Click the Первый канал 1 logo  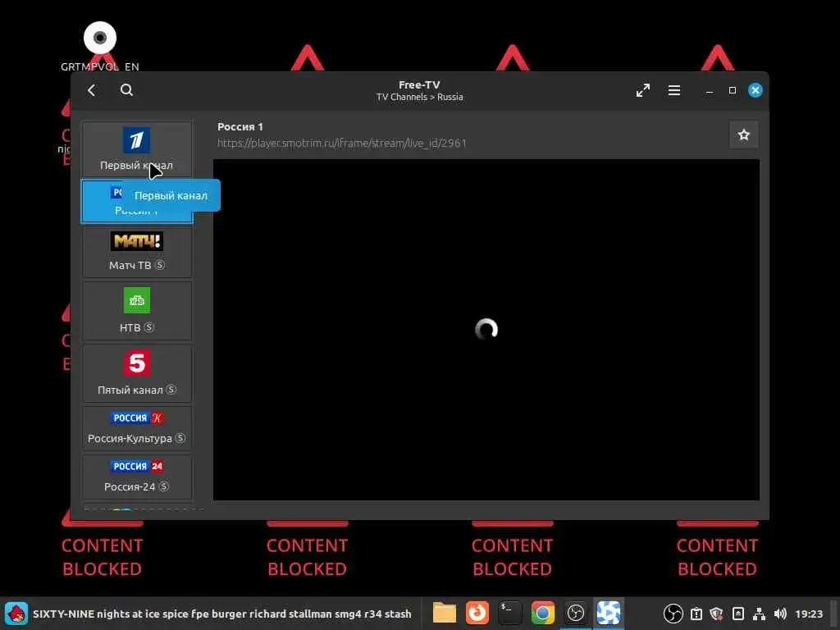point(137,140)
